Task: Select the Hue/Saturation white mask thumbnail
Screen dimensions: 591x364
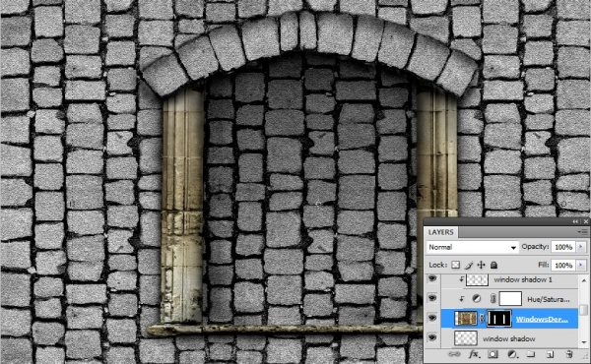Action: (510, 299)
